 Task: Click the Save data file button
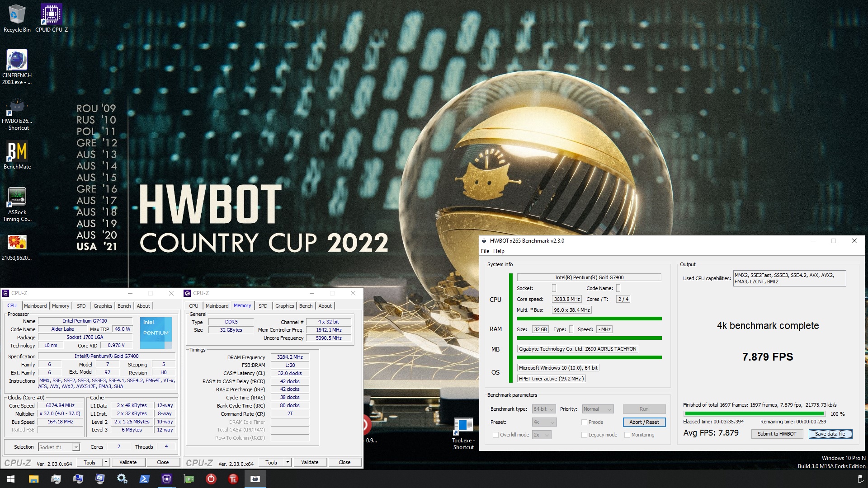click(830, 434)
